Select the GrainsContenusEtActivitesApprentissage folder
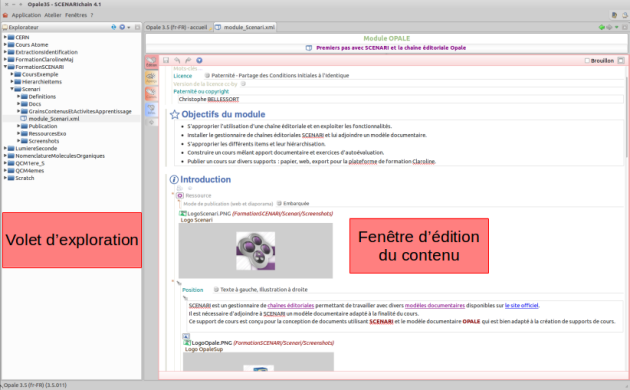The height and width of the screenshot is (390, 630). tap(80, 111)
